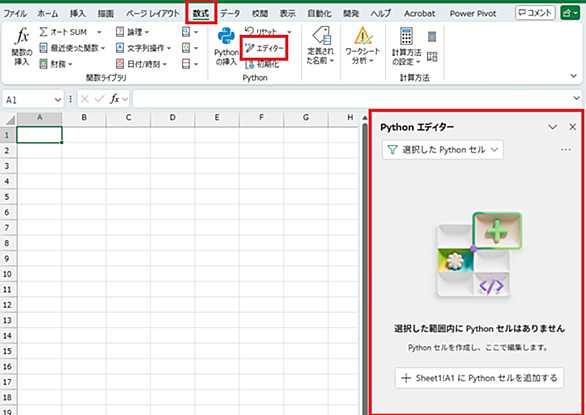Switch to the ヘルプ tab
The image size is (586, 415).
coord(381,14)
